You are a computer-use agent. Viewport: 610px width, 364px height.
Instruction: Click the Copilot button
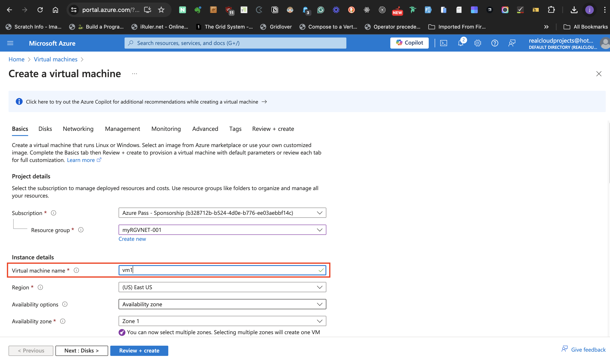point(409,43)
